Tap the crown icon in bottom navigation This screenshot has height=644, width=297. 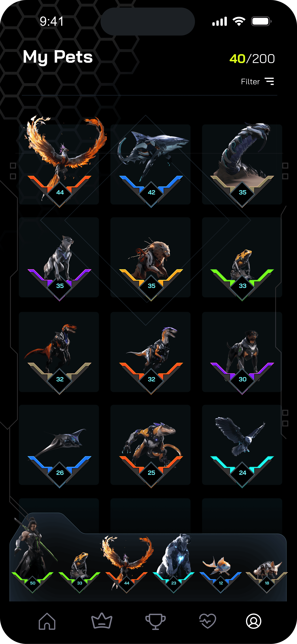coord(102,620)
